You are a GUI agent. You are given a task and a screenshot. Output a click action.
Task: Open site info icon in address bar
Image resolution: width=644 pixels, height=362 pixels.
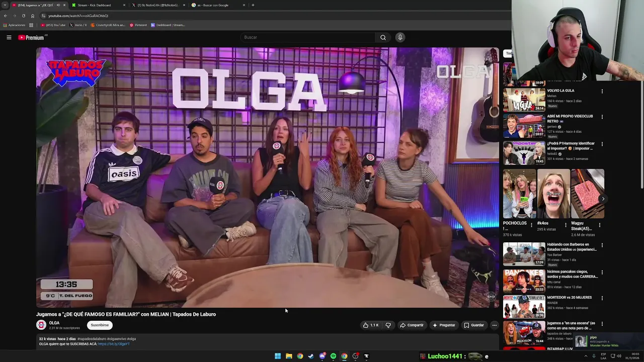[x=43, y=16]
